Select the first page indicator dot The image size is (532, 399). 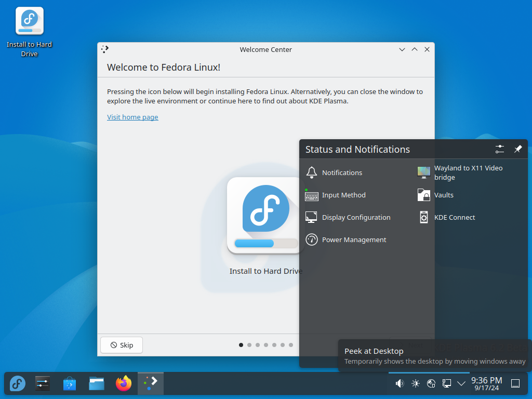click(x=241, y=345)
